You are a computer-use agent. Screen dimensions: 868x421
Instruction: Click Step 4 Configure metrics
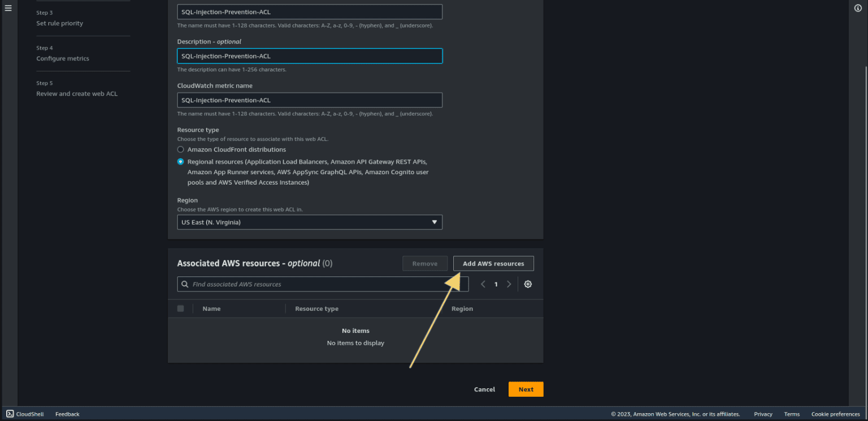pos(63,58)
